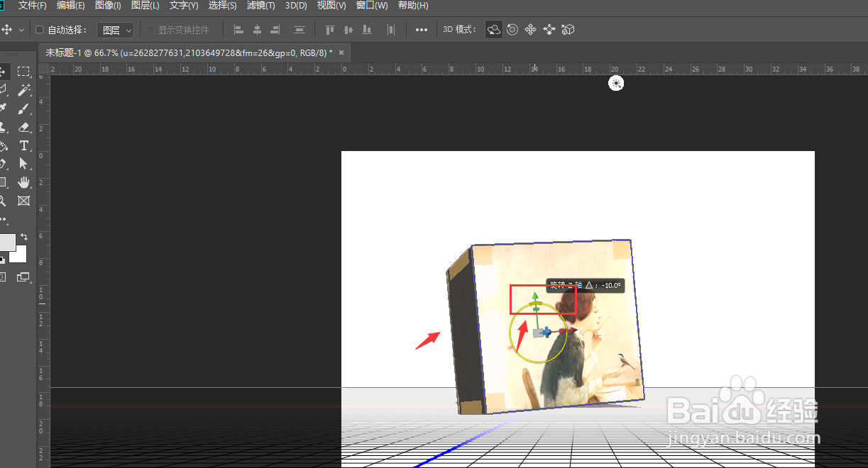Activate 3D drag/pan object mode

pyautogui.click(x=530, y=30)
